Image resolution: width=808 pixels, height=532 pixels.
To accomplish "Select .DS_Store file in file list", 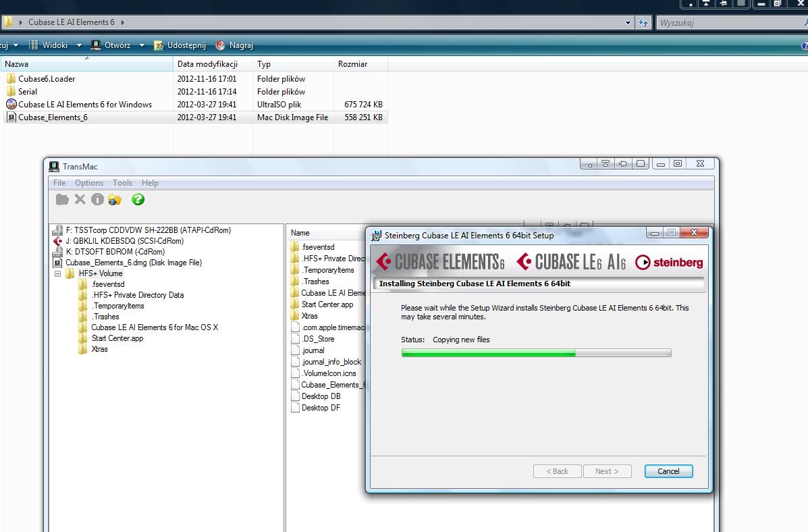I will tap(318, 339).
